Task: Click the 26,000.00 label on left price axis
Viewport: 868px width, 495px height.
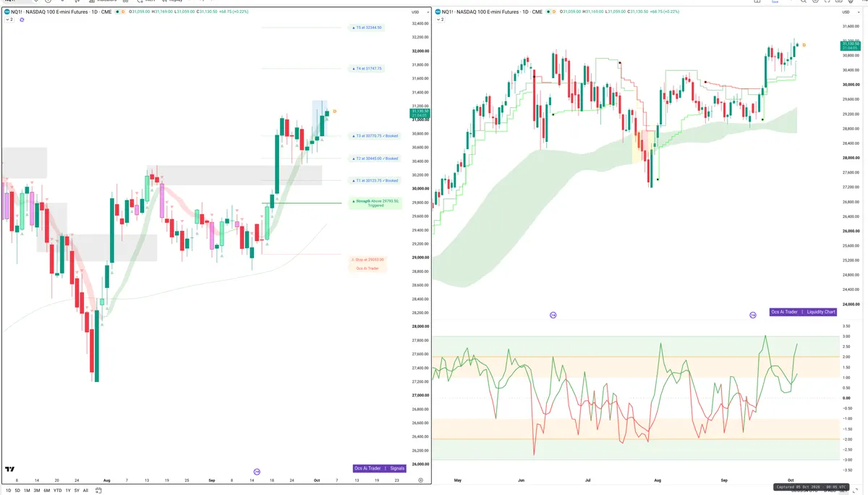Action: pos(420,464)
